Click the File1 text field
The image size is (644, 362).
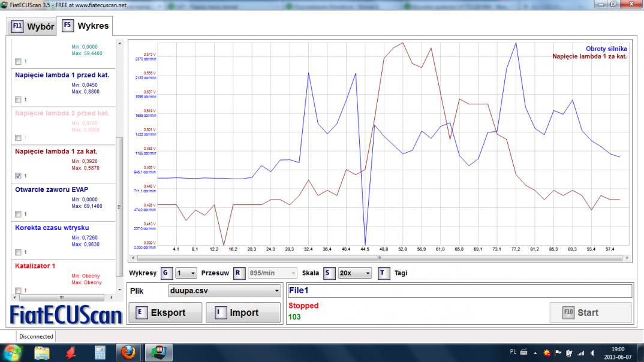[459, 291]
